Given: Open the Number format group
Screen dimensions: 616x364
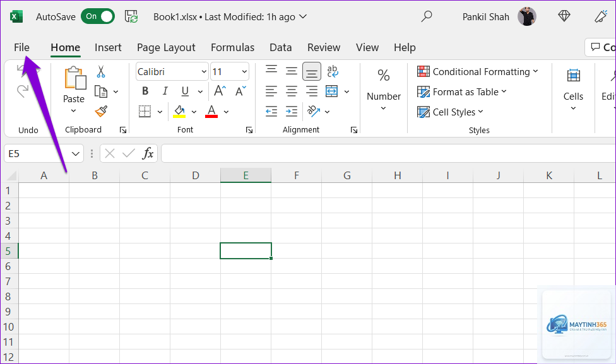Looking at the screenshot, I should click(x=384, y=90).
